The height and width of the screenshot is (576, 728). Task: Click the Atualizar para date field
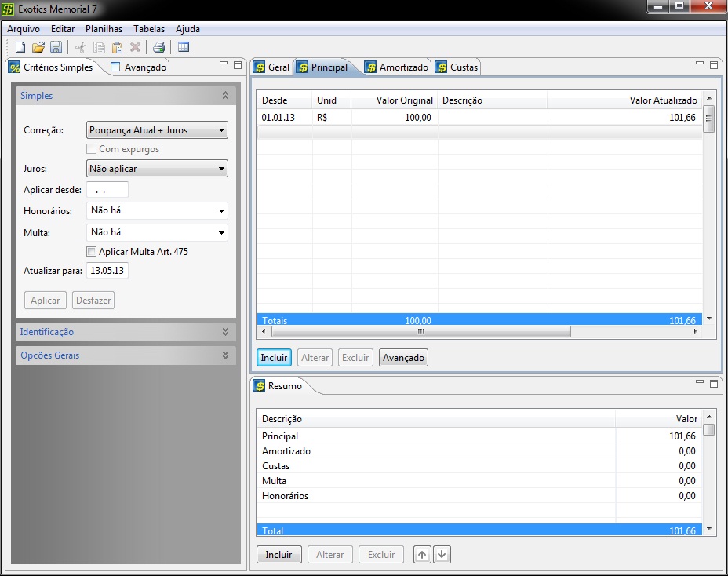click(x=107, y=271)
